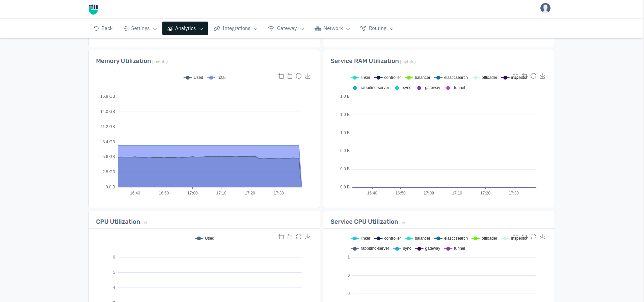Viewport: 644px width, 302px height.
Task: Enable zoom on CPU Utilization chart
Action: point(281,237)
